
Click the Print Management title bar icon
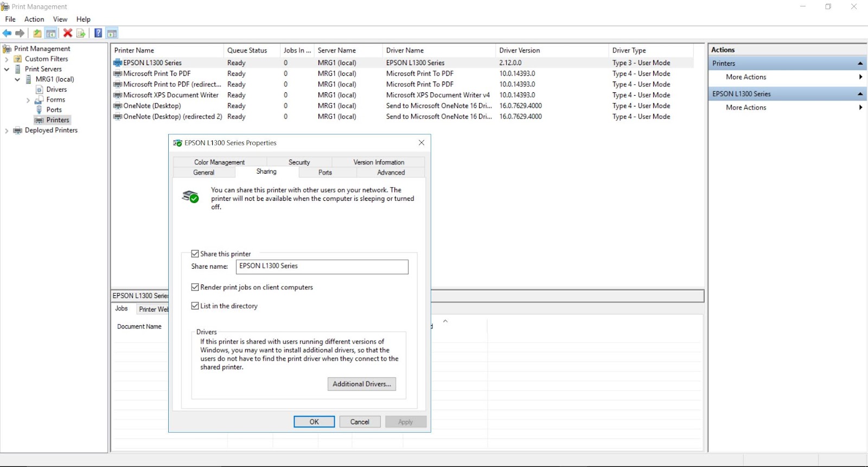[x=5, y=7]
